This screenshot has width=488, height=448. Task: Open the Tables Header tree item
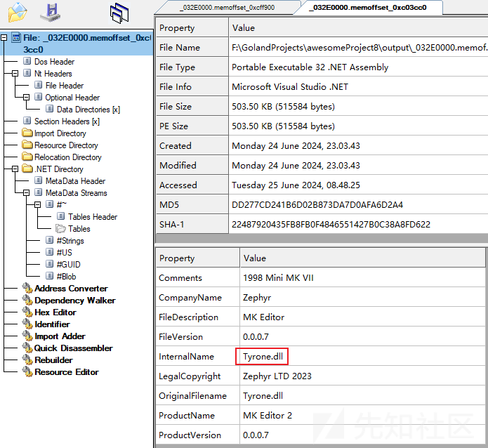pos(93,217)
